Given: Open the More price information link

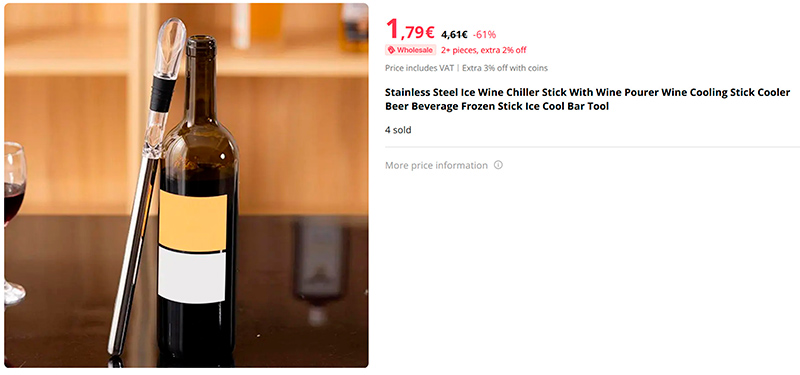Looking at the screenshot, I should tap(436, 165).
